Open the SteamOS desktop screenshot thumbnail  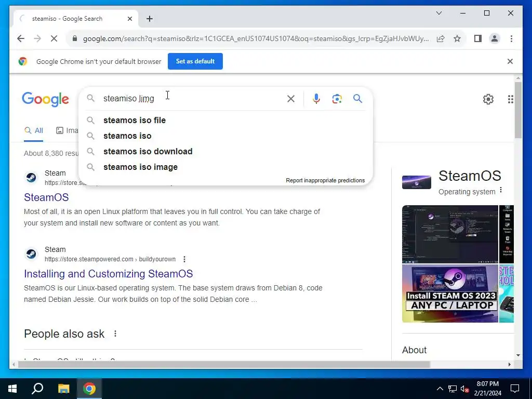[x=450, y=234]
